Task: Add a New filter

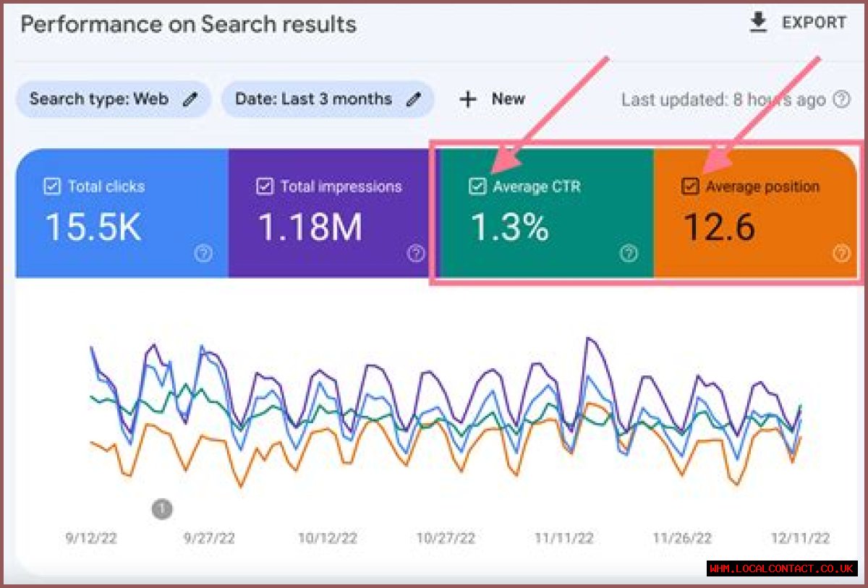Action: tap(508, 99)
